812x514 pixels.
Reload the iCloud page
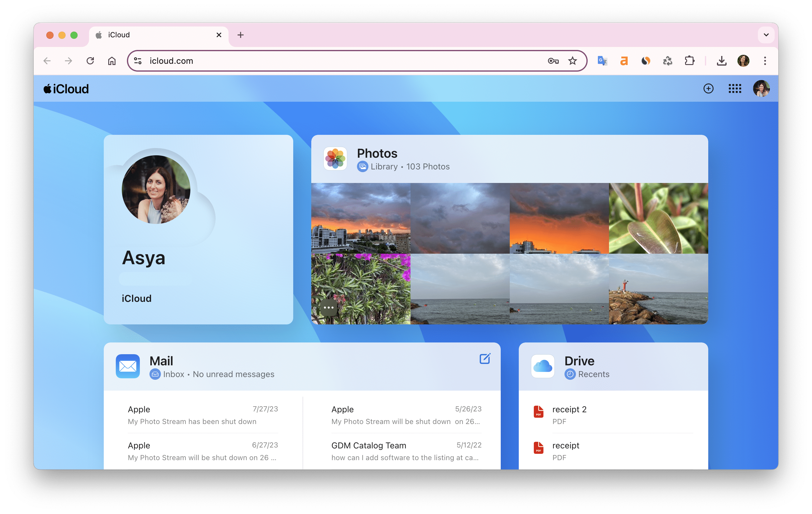[90, 61]
